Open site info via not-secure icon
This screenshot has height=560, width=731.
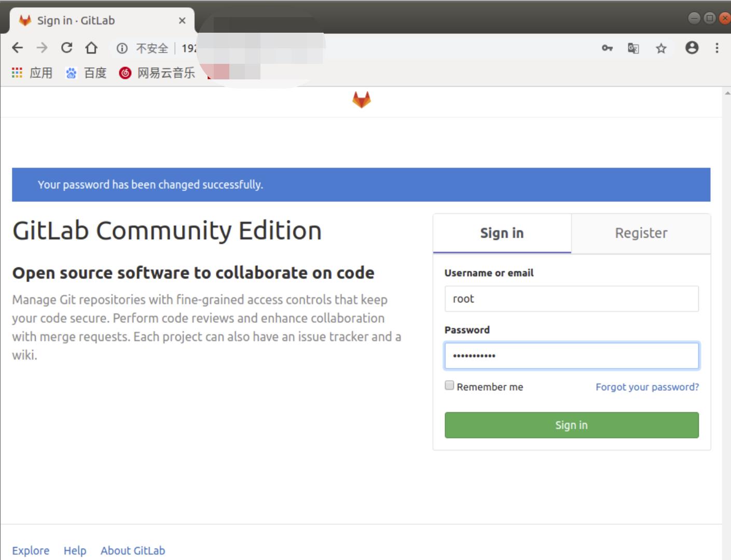coord(122,48)
